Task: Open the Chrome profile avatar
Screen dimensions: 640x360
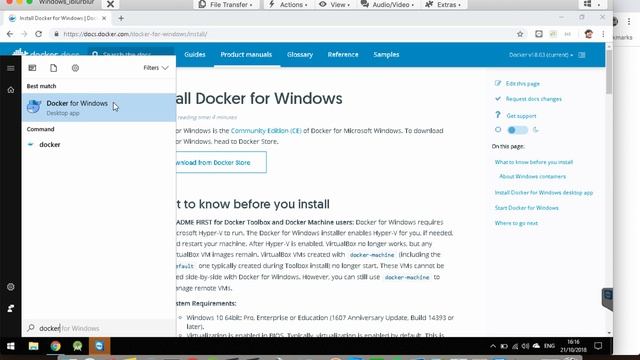Action: (589, 34)
